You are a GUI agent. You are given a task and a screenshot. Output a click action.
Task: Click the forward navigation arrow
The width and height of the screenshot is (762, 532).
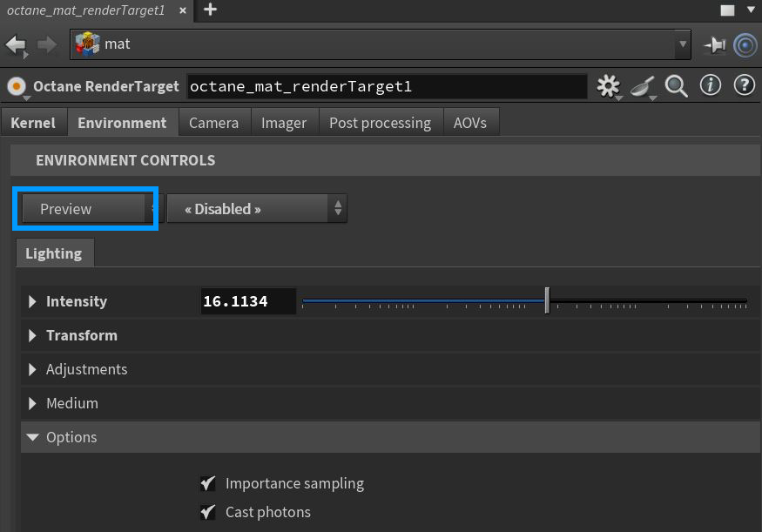click(47, 44)
